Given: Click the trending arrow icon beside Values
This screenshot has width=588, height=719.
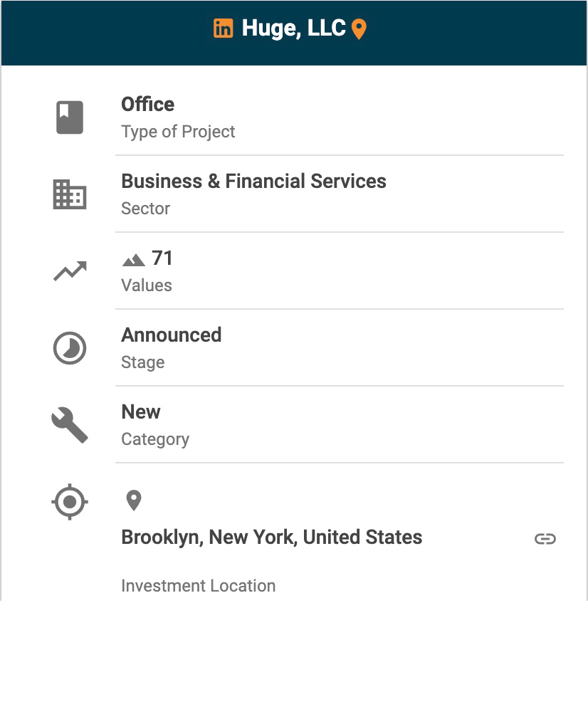Looking at the screenshot, I should 70,271.
